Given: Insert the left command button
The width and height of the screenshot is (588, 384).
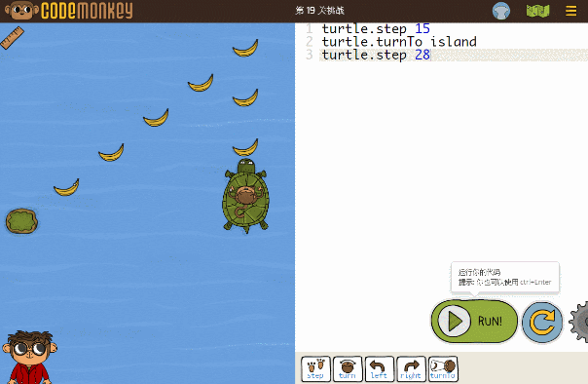Looking at the screenshot, I should tap(379, 369).
